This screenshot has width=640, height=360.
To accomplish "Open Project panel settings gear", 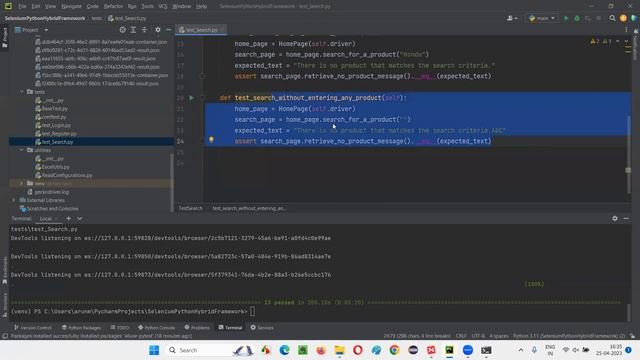I will [158, 30].
